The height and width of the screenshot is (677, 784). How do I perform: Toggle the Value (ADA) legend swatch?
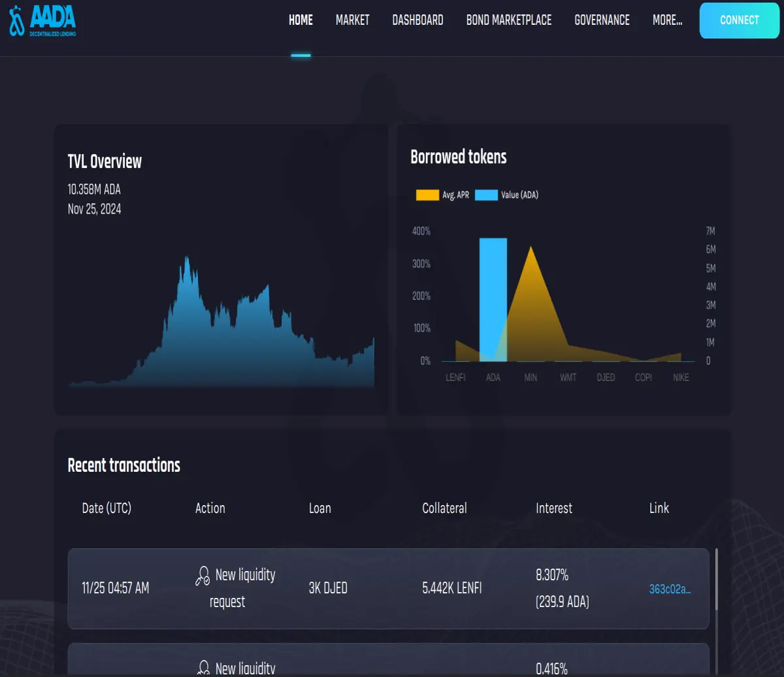pos(486,195)
